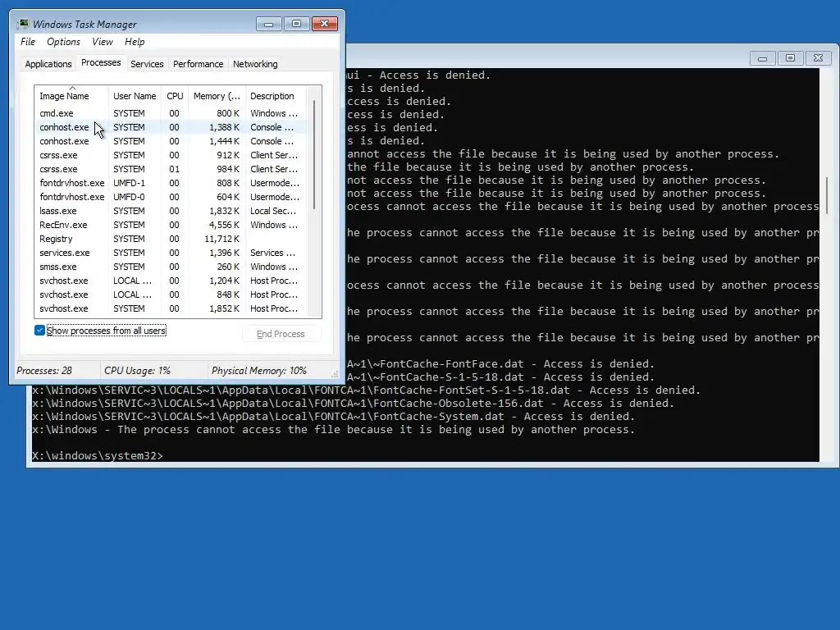Image resolution: width=840 pixels, height=630 pixels.
Task: Click the X:\windows\system32> prompt line
Action: [98, 456]
